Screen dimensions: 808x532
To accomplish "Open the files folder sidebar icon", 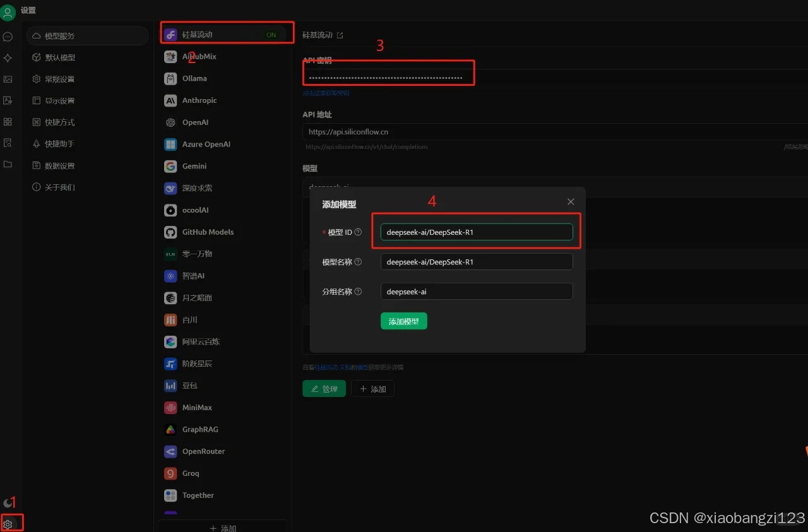I will (x=8, y=164).
